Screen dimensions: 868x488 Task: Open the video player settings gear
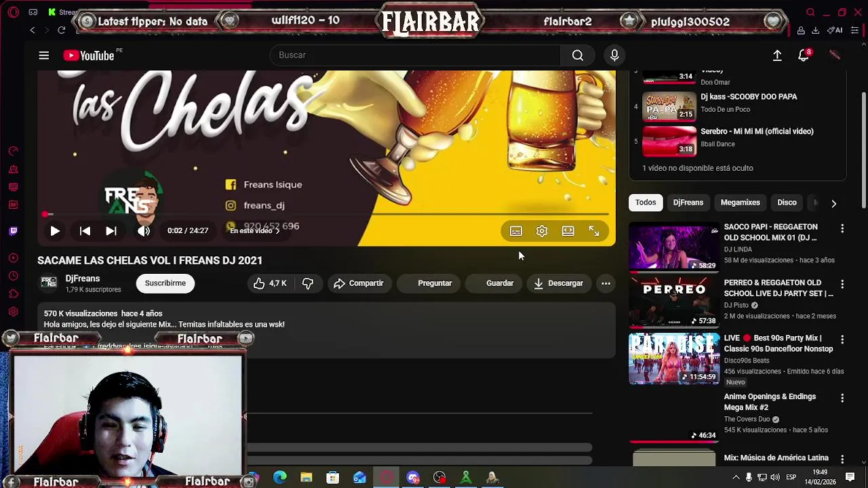(542, 231)
